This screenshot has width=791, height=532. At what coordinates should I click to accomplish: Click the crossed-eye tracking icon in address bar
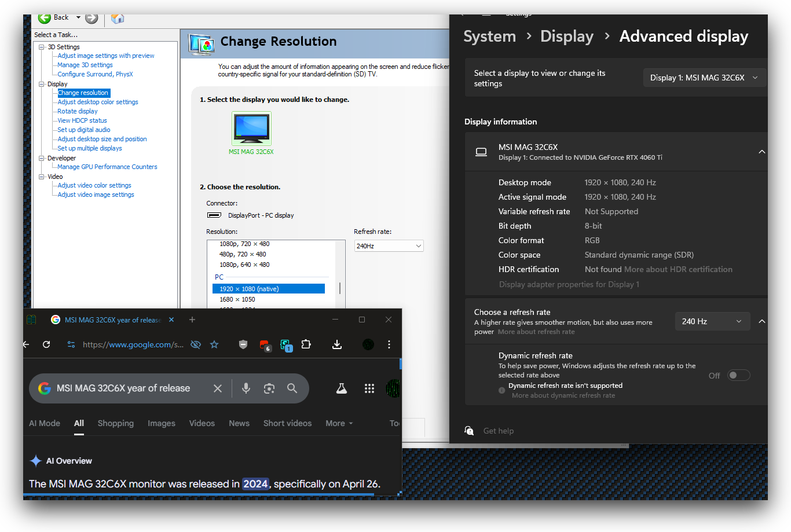(196, 344)
